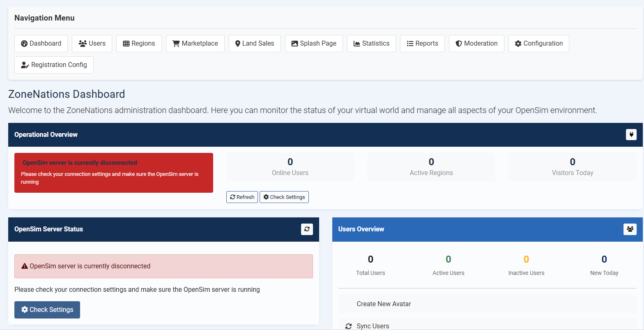644x330 pixels.
Task: Select the Sync Users action
Action: (x=487, y=325)
